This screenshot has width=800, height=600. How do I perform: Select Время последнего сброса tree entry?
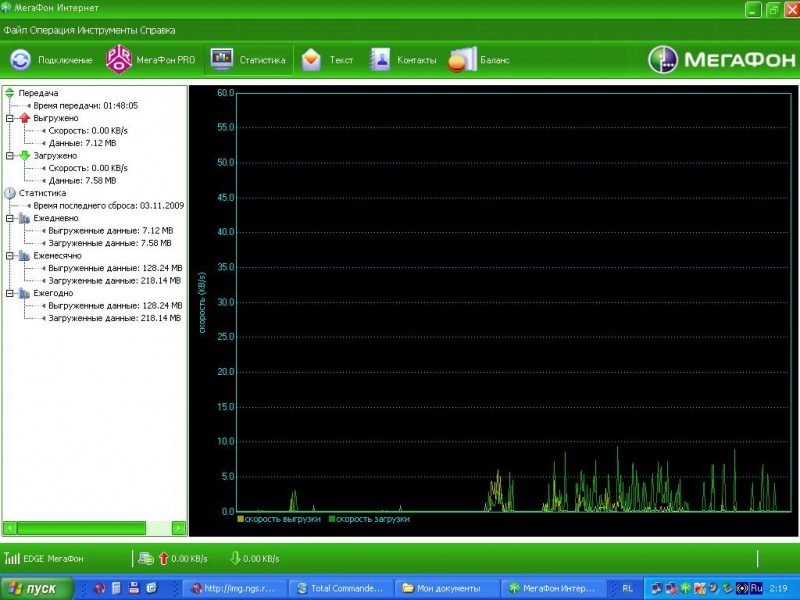pyautogui.click(x=97, y=205)
